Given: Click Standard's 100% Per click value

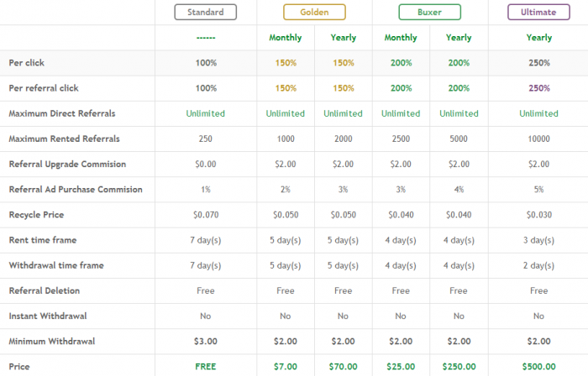Looking at the screenshot, I should tap(206, 63).
